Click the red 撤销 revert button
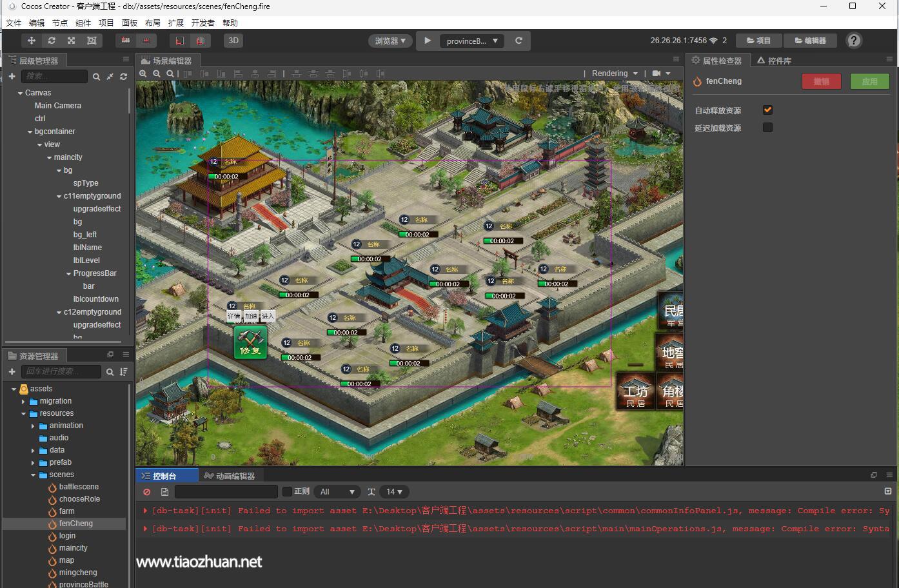The height and width of the screenshot is (588, 899). click(821, 81)
